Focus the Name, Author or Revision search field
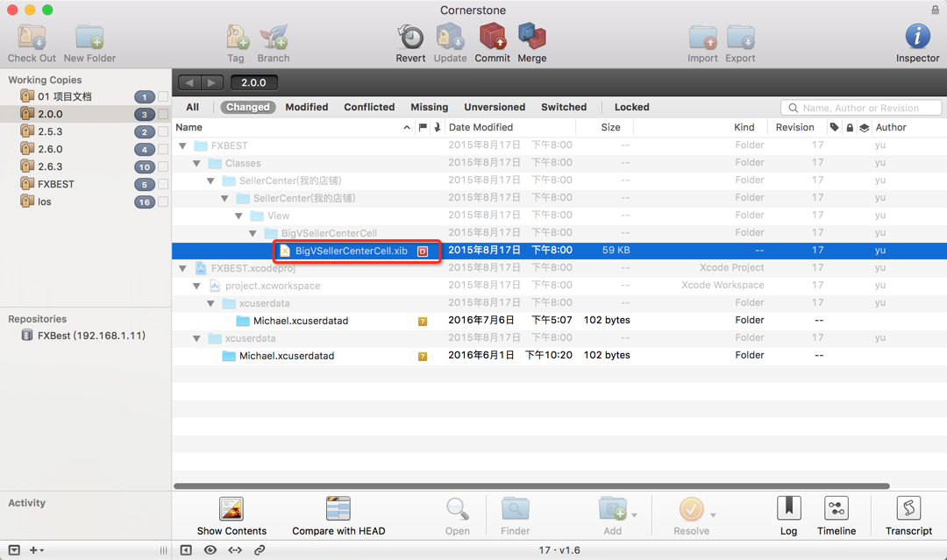 point(861,108)
